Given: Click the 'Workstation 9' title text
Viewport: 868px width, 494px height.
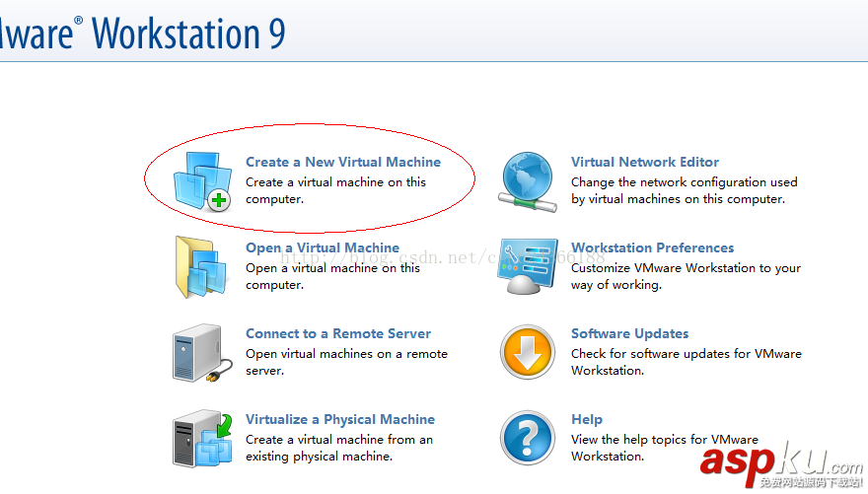Looking at the screenshot, I should click(188, 34).
